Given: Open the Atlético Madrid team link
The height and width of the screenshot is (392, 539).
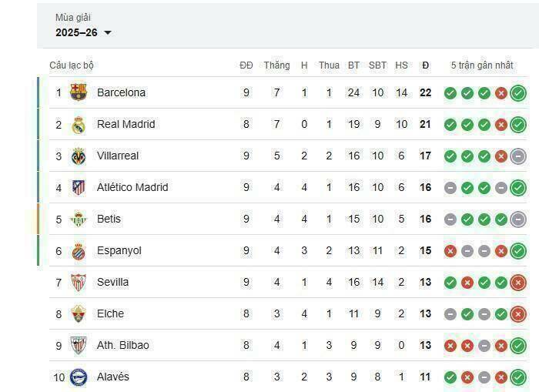Looking at the screenshot, I should point(132,187).
